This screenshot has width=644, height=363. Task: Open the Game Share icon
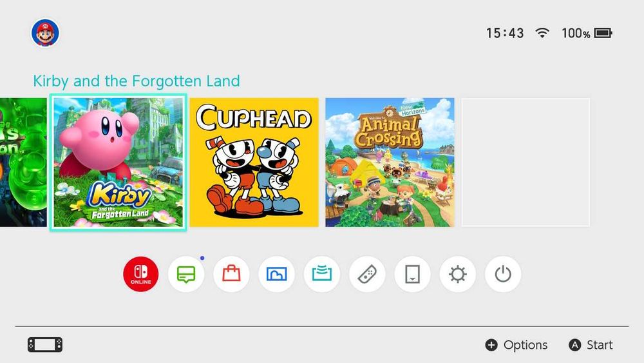[321, 274]
